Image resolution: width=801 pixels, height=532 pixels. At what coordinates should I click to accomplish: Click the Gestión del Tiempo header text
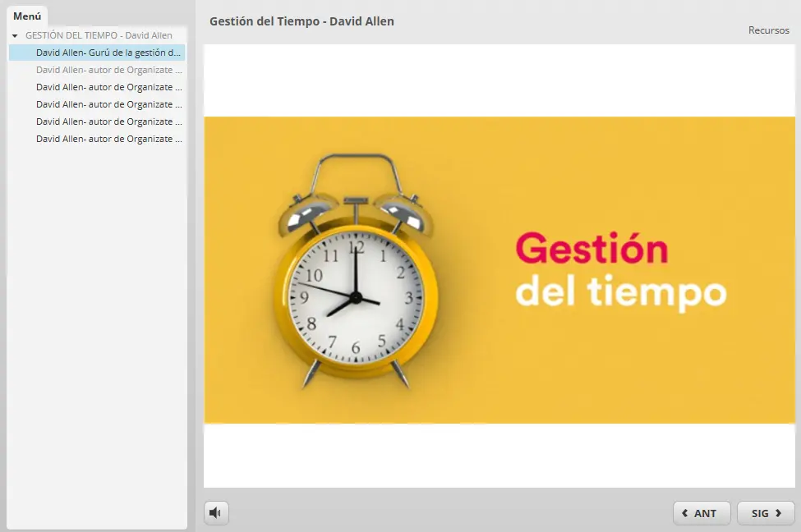[301, 22]
